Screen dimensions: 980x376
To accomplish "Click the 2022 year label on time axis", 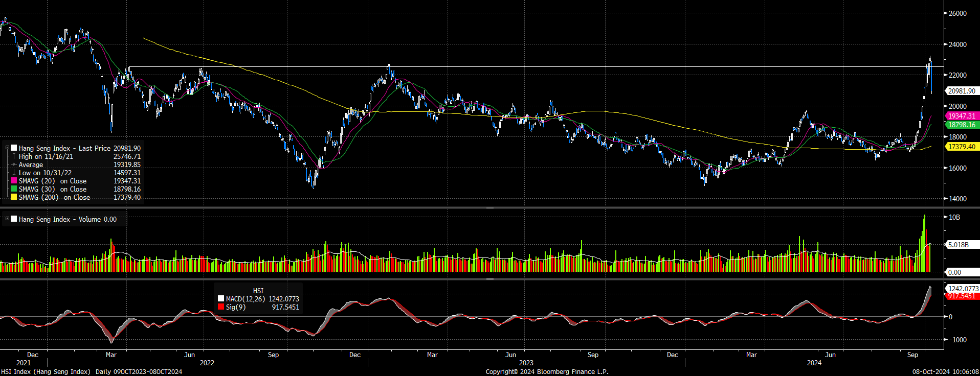I will (207, 363).
